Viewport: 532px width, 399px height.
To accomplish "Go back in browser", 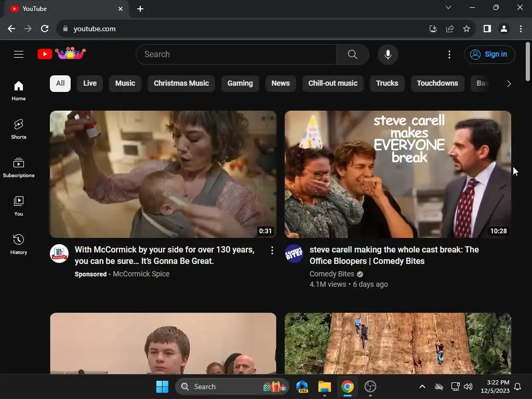I will pos(11,29).
